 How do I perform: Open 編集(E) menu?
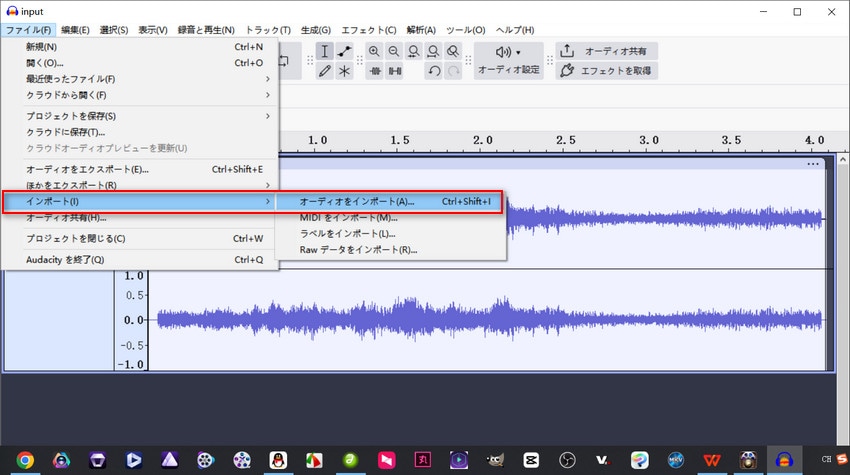[75, 30]
